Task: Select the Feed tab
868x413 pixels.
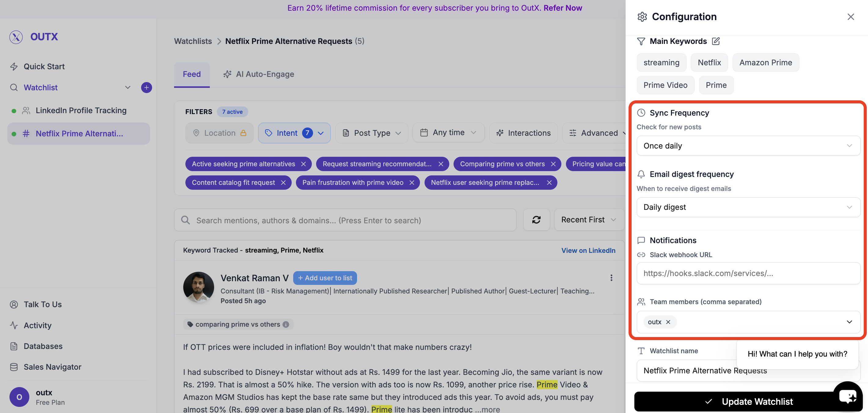Action: click(191, 74)
